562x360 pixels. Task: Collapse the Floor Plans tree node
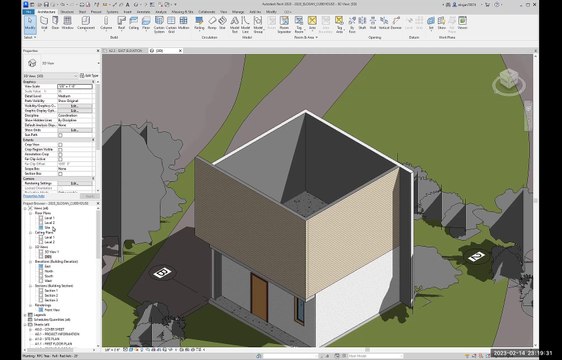tap(31, 213)
